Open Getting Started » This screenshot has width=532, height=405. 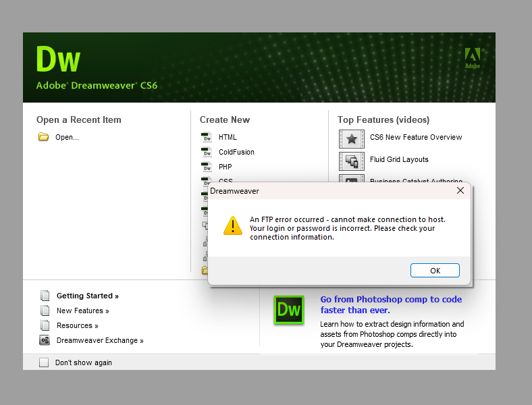(x=88, y=296)
